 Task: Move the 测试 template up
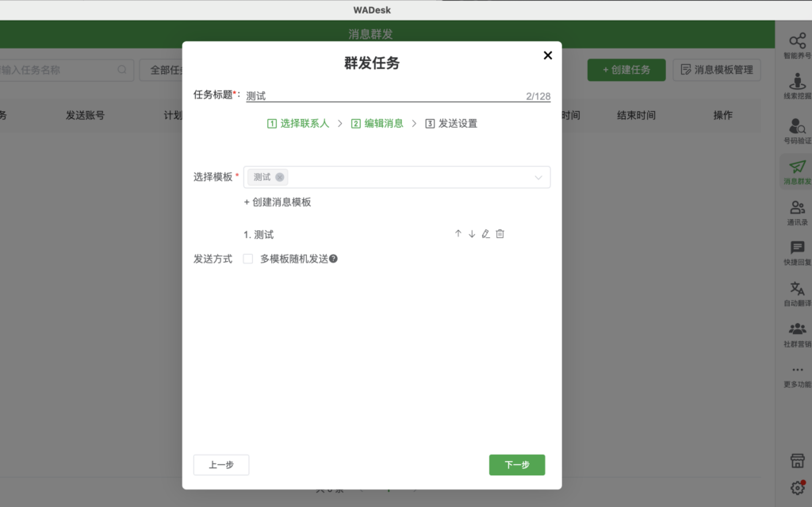coord(458,234)
